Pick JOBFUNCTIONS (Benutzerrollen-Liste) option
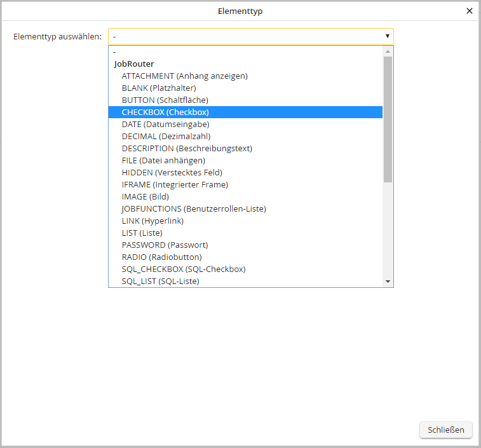The height and width of the screenshot is (448, 481). click(x=194, y=209)
